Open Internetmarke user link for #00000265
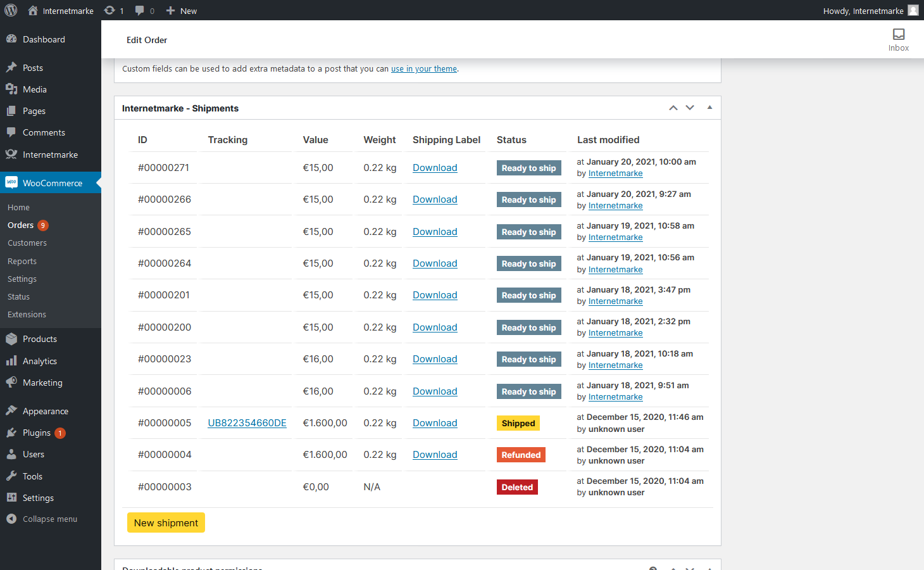Image resolution: width=924 pixels, height=570 pixels. (615, 237)
